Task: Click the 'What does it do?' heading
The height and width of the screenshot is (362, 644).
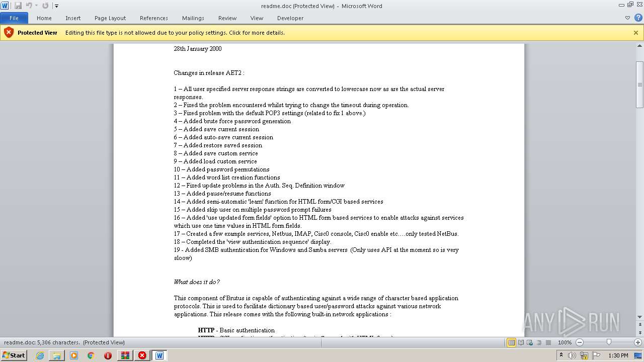Action: 197,282
